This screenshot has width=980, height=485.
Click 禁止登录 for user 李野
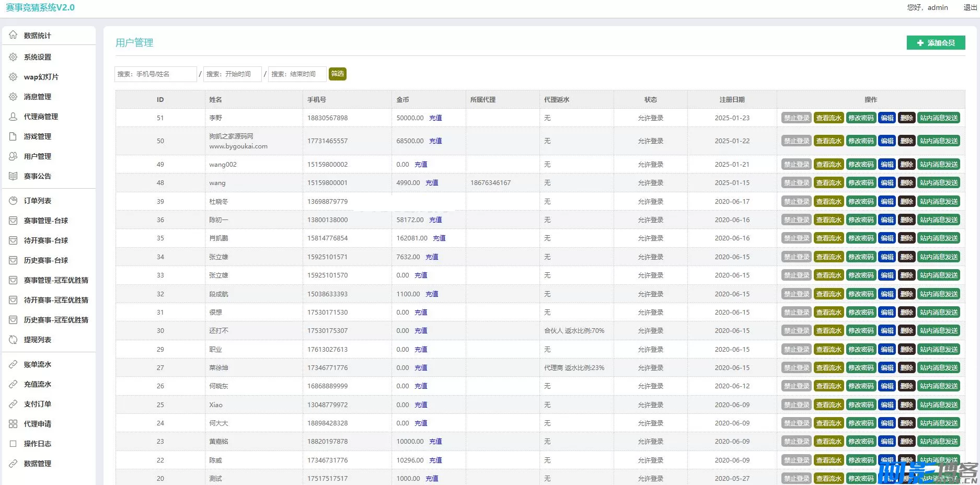click(796, 118)
